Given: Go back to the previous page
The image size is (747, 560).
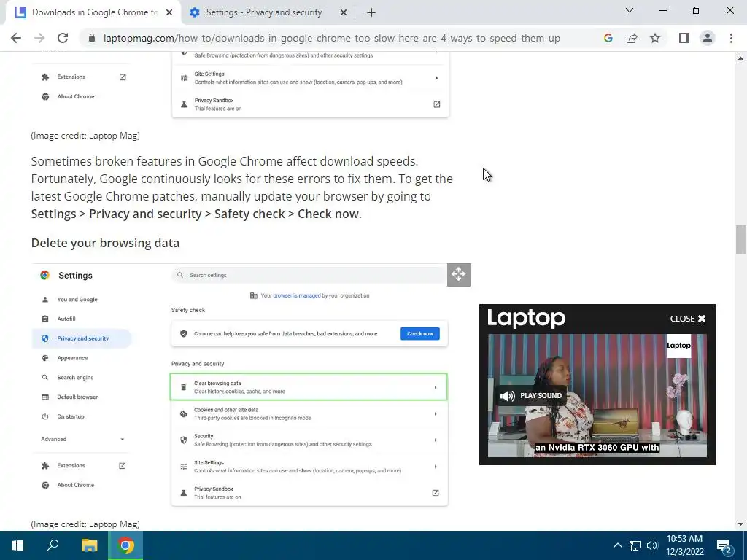Looking at the screenshot, I should (16, 38).
